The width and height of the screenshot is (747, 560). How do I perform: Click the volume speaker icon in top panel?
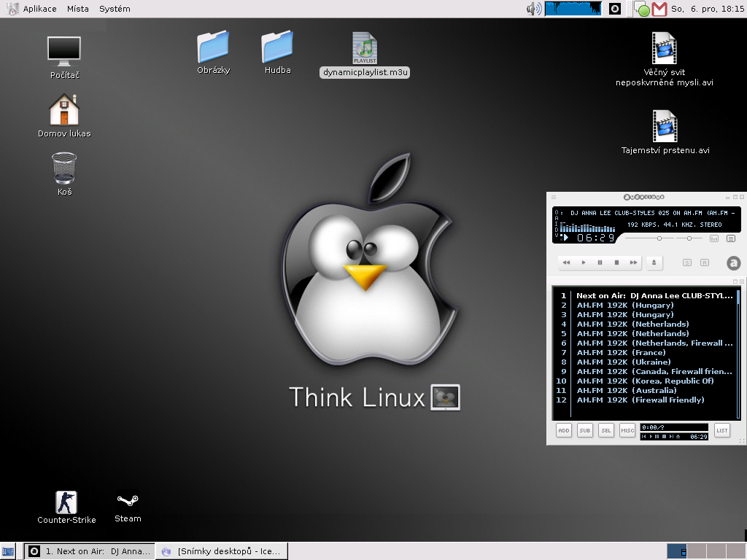tap(533, 9)
